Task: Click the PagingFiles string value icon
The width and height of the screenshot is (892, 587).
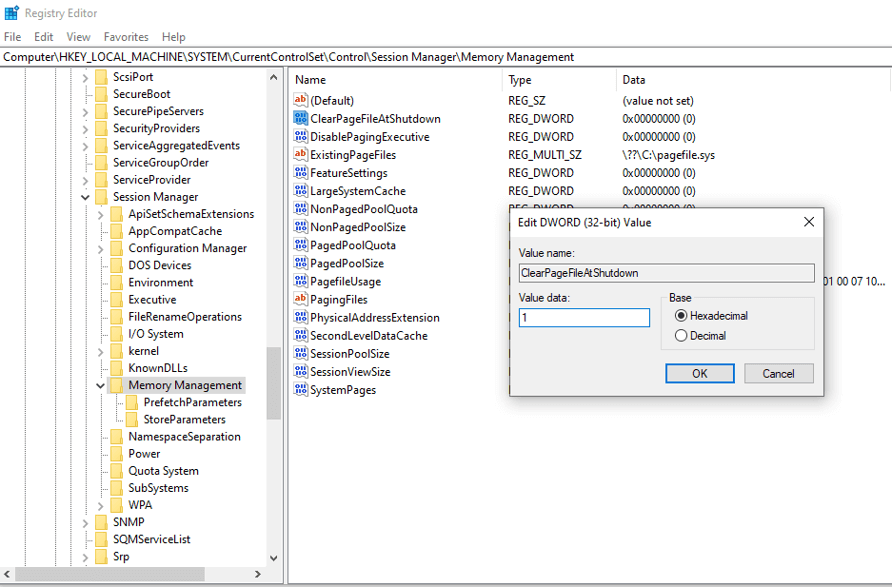Action: coord(300,299)
